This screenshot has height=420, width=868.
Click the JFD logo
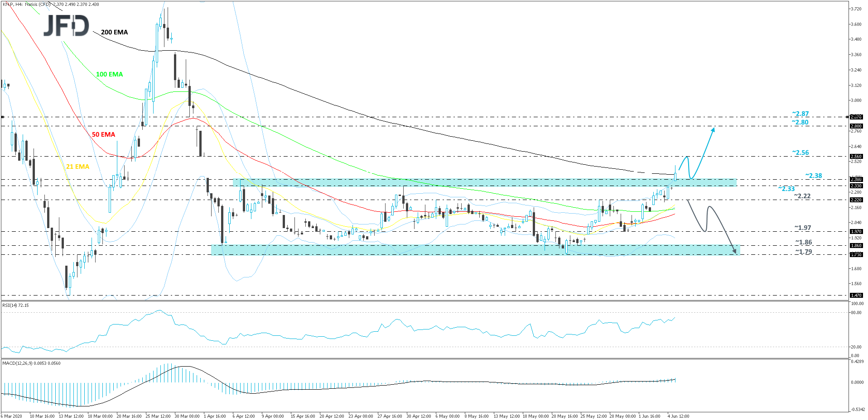(66, 26)
